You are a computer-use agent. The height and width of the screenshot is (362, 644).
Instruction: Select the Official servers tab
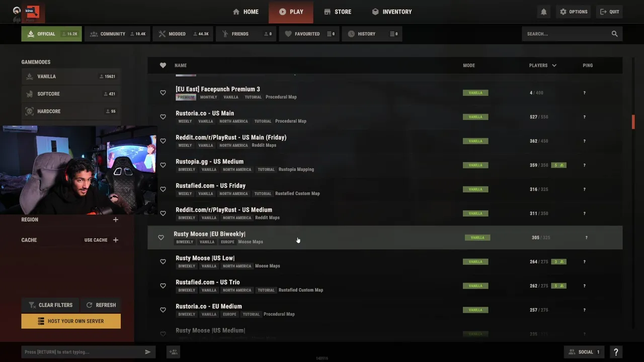pyautogui.click(x=51, y=34)
